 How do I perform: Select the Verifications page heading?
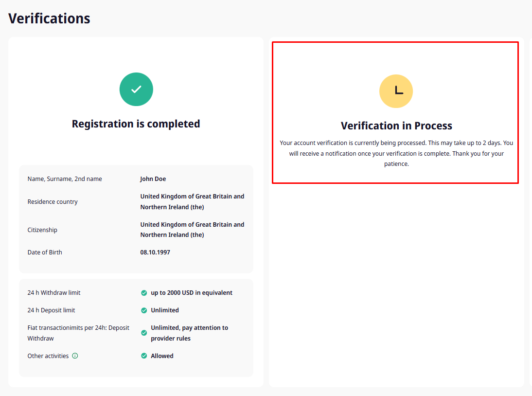(49, 18)
